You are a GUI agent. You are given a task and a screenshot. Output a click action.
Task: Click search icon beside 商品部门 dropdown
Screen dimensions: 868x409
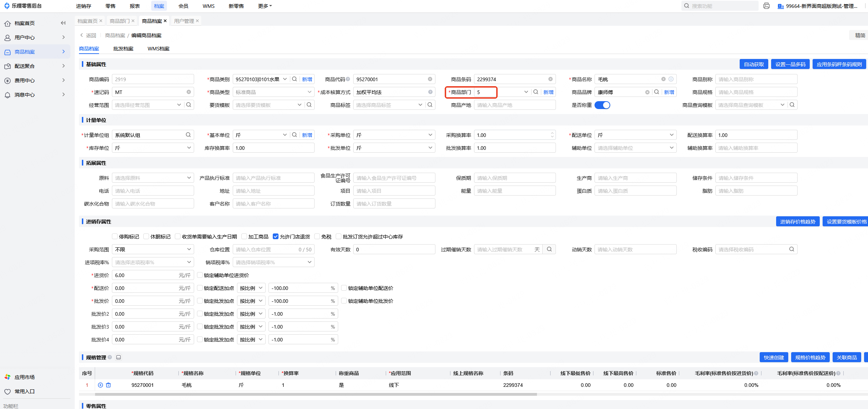[x=536, y=92]
